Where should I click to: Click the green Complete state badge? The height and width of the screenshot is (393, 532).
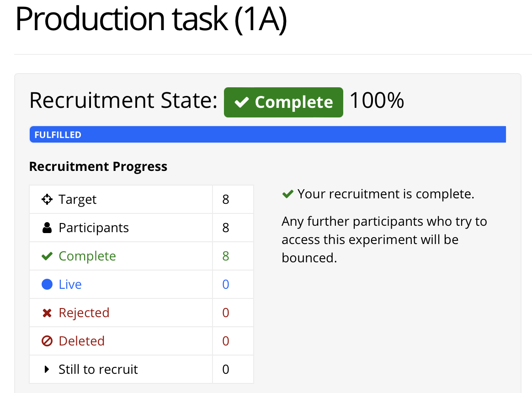[283, 102]
